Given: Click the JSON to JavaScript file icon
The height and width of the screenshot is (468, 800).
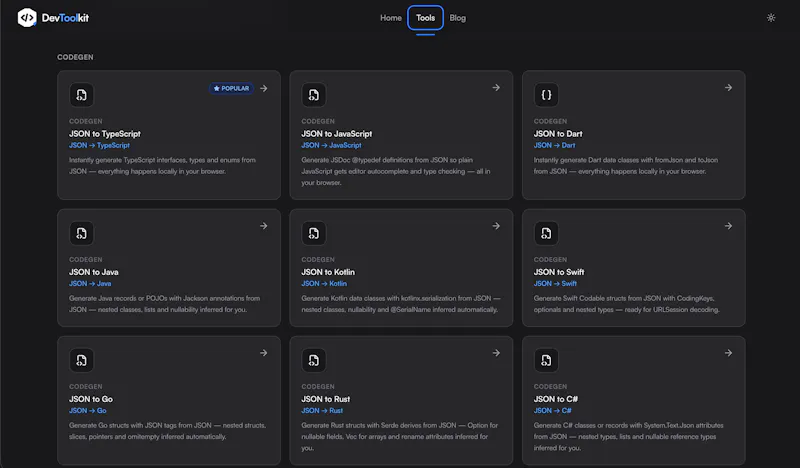Looking at the screenshot, I should point(314,95).
